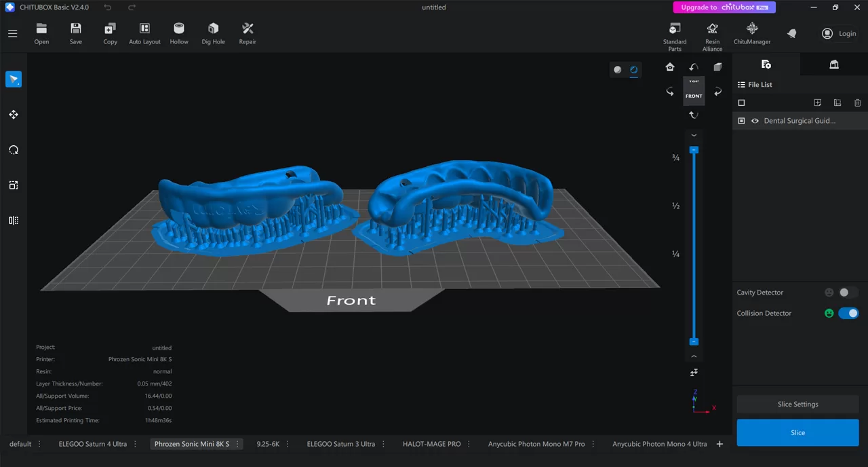This screenshot has width=868, height=467.
Task: Open the Scale tool in left sidebar
Action: pos(14,185)
